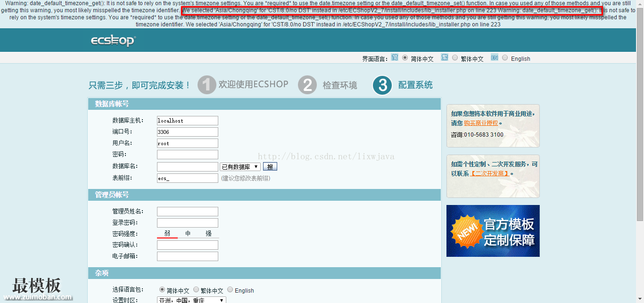Click the Simplified Chinese language icon
This screenshot has width=644, height=303.
click(x=395, y=57)
